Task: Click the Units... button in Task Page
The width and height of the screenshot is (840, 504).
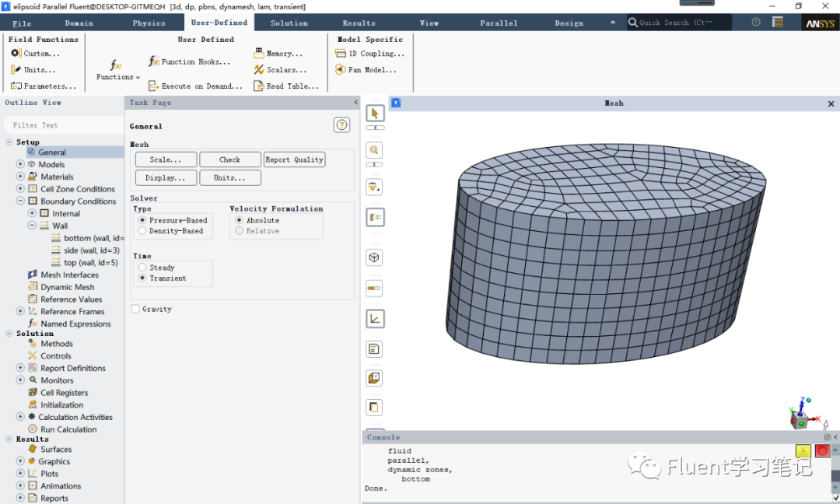Action: [229, 178]
